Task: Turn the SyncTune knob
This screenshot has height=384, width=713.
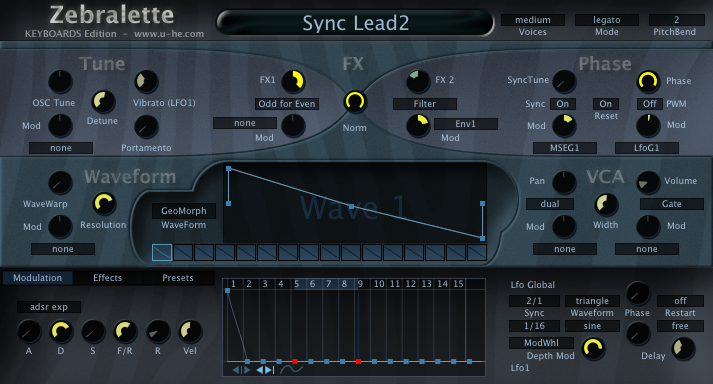Action: [x=564, y=82]
